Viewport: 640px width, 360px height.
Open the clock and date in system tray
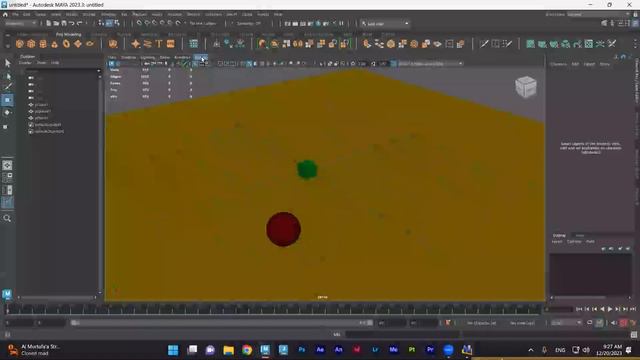tap(609, 350)
